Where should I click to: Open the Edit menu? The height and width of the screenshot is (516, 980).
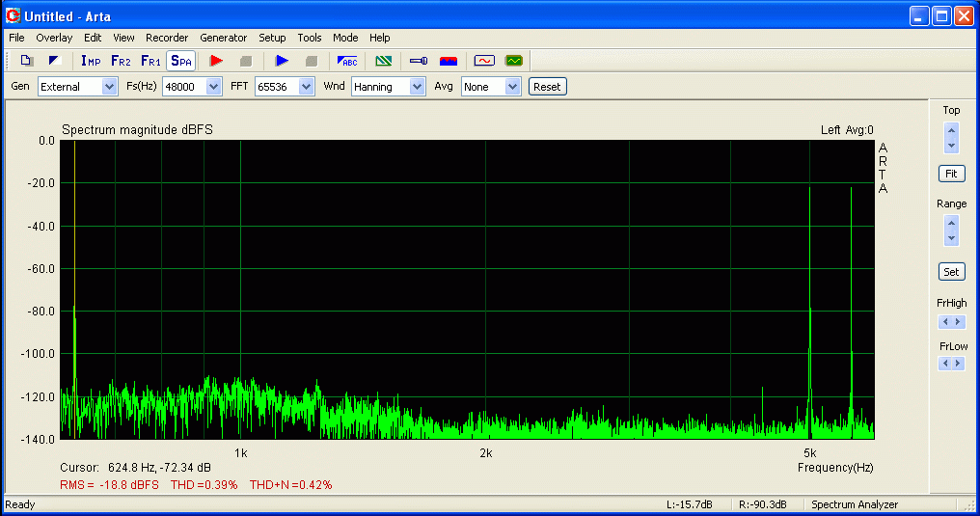pos(93,39)
